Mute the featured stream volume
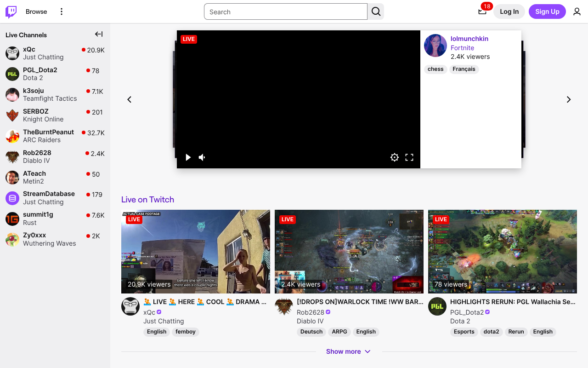Viewport: 588px width, 368px height. (x=202, y=157)
